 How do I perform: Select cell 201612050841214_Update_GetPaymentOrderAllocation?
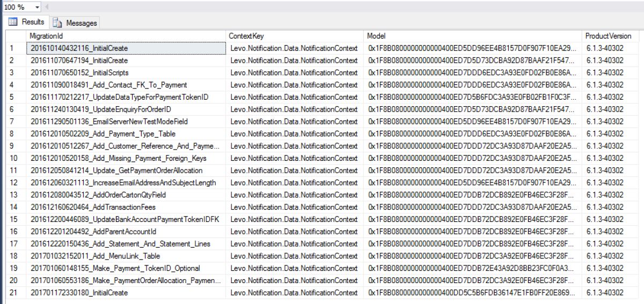(127, 170)
